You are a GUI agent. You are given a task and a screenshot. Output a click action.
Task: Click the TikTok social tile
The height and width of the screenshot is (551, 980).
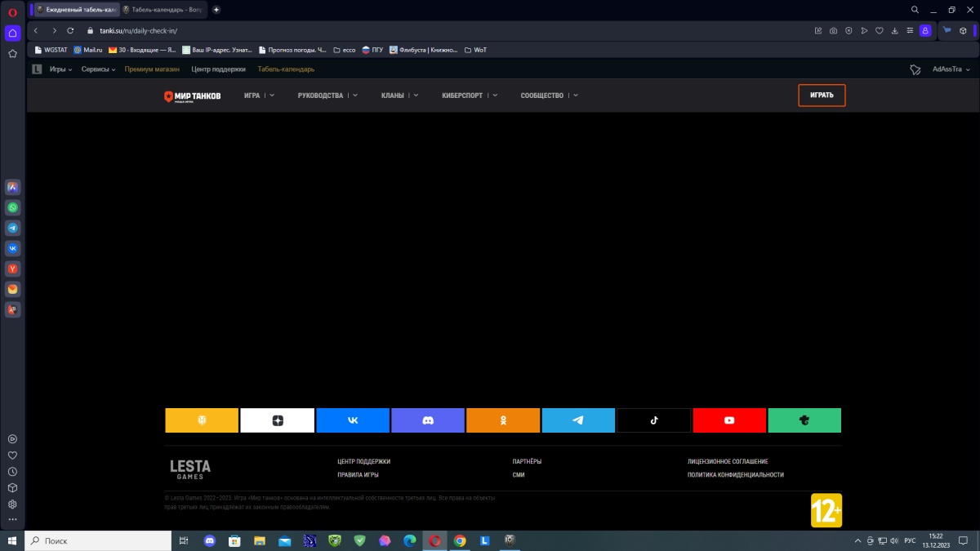[x=653, y=420]
